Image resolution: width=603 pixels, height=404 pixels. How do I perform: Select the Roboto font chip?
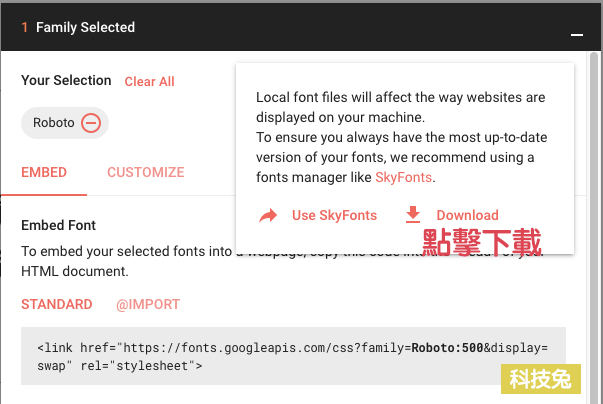[65, 123]
